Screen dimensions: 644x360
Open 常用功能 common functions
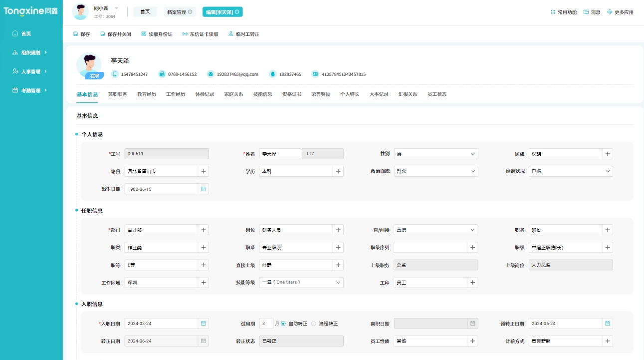(x=563, y=12)
